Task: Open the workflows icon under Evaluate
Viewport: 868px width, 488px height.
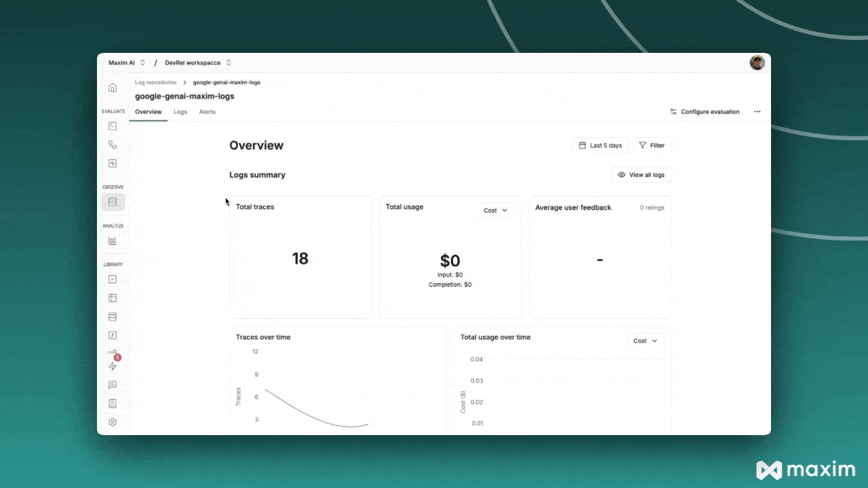Action: [x=113, y=144]
